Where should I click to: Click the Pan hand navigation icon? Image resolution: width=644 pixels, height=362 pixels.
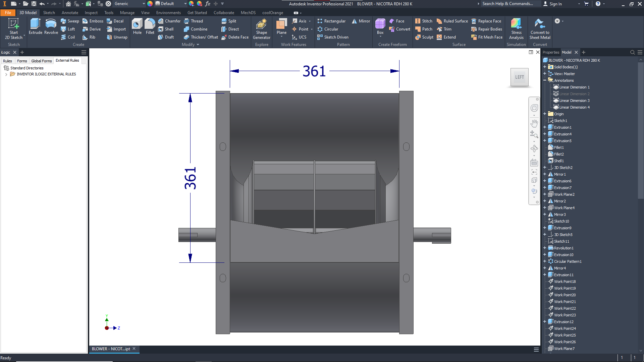pos(534,123)
